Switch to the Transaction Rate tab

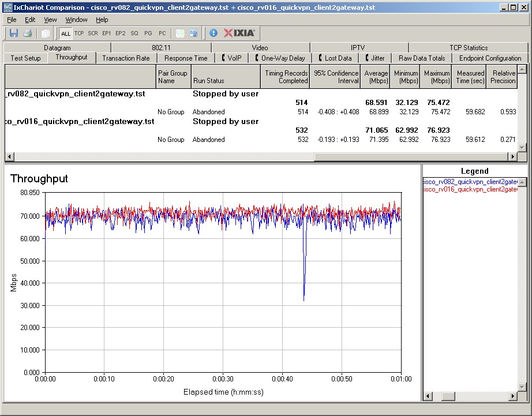[126, 58]
